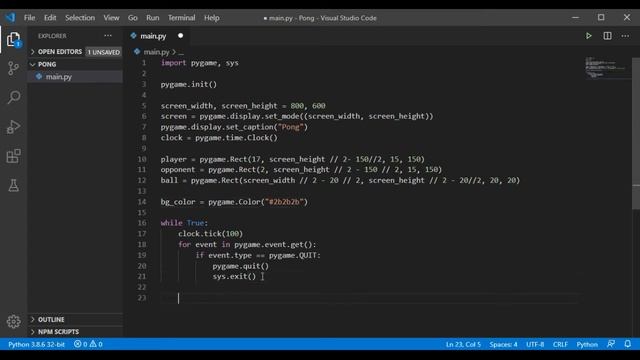Split the editor to the right

coord(607,36)
